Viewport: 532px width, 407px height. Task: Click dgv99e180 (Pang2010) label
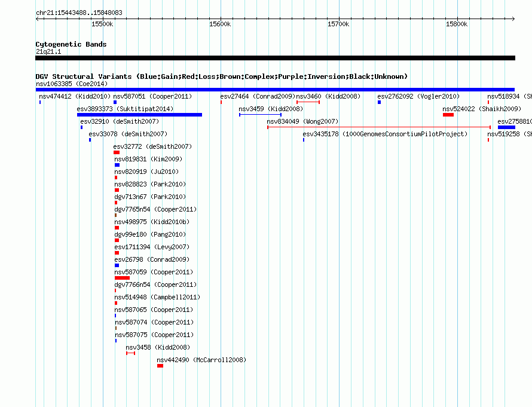150,234
